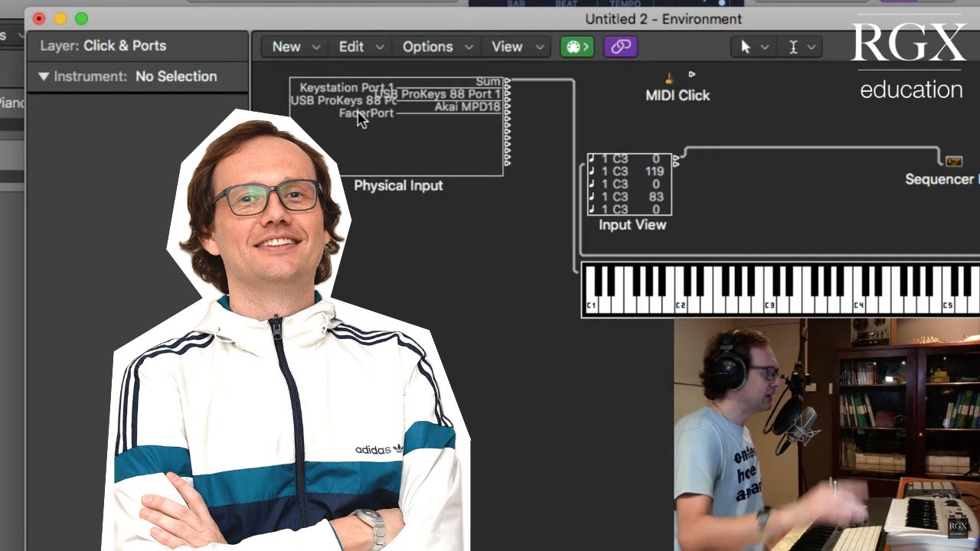Click the Sum port output triangle

(508, 81)
